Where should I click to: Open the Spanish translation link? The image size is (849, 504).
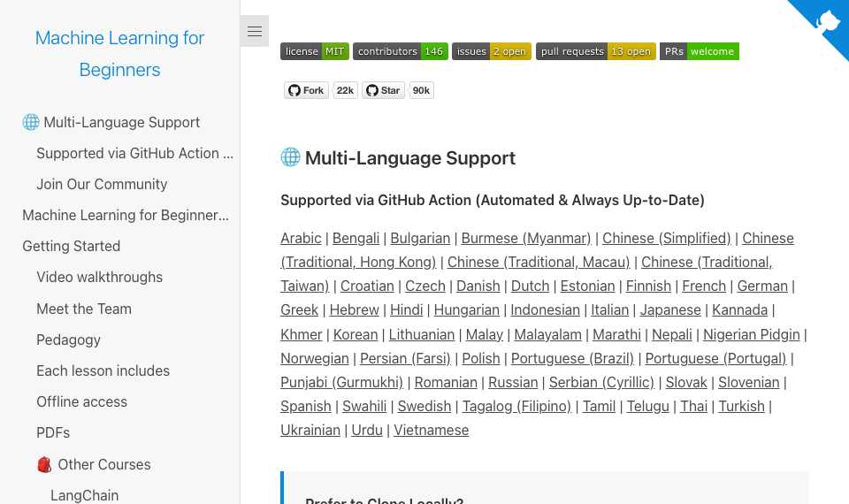306,406
